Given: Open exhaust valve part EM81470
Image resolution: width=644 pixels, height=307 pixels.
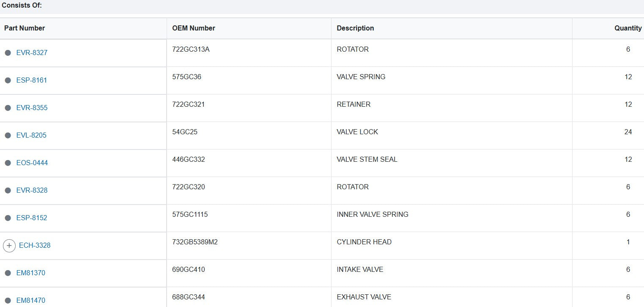Looking at the screenshot, I should (x=31, y=301).
